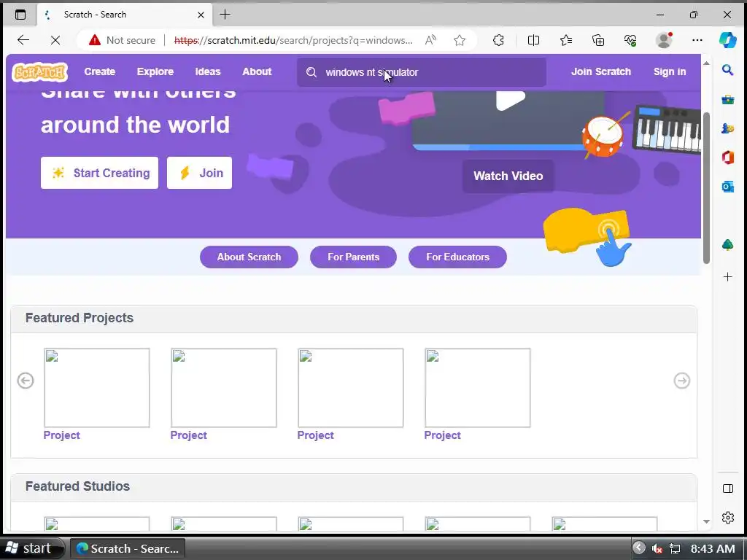Open Browser essentials heart icon
Screen dimensions: 747x560
point(630,41)
